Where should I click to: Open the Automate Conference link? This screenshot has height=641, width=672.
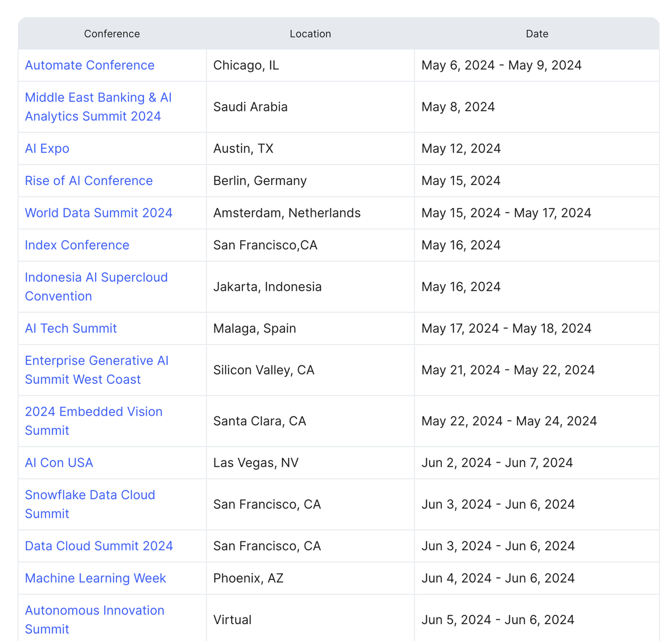(x=90, y=65)
